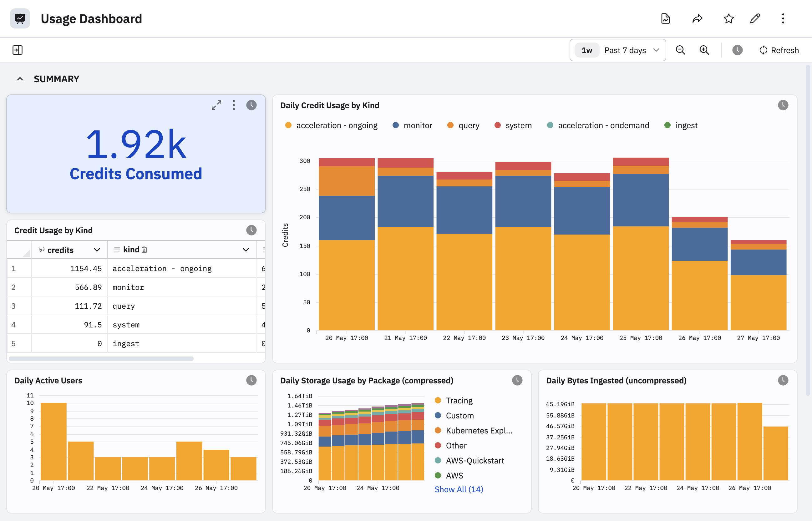This screenshot has height=521, width=812.
Task: Click the Show All (14) link
Action: click(x=459, y=489)
